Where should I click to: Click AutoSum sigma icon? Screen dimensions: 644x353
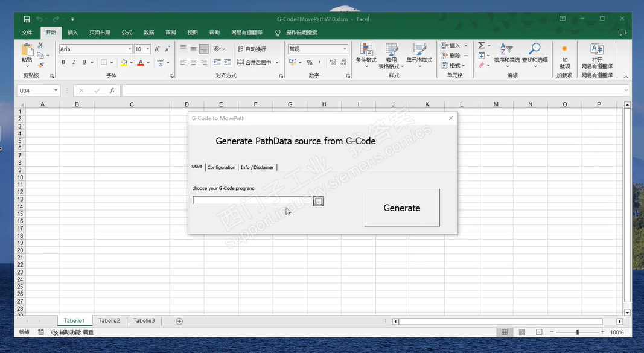click(x=482, y=45)
